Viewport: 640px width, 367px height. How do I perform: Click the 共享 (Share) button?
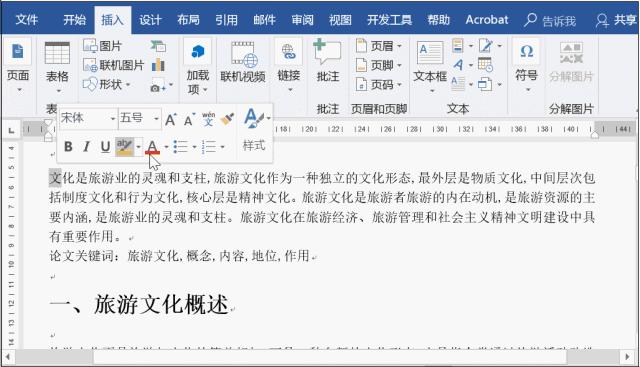coord(616,20)
